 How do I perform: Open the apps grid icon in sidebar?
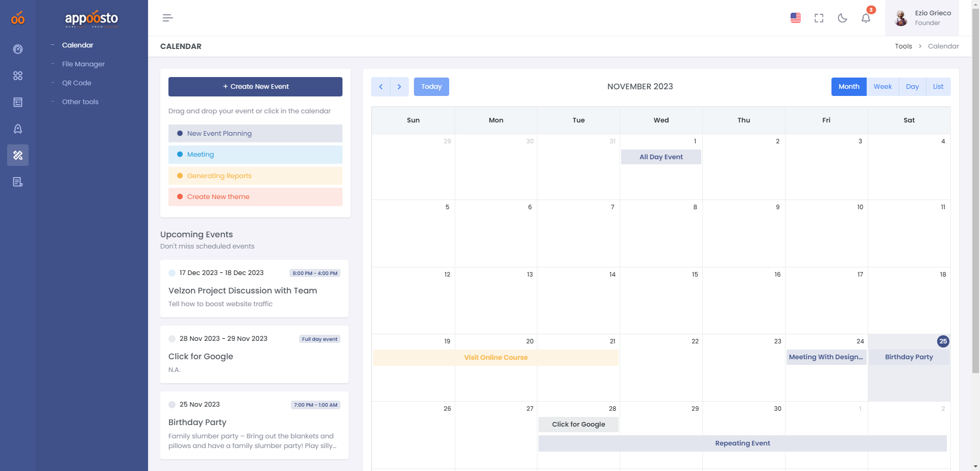tap(18, 76)
